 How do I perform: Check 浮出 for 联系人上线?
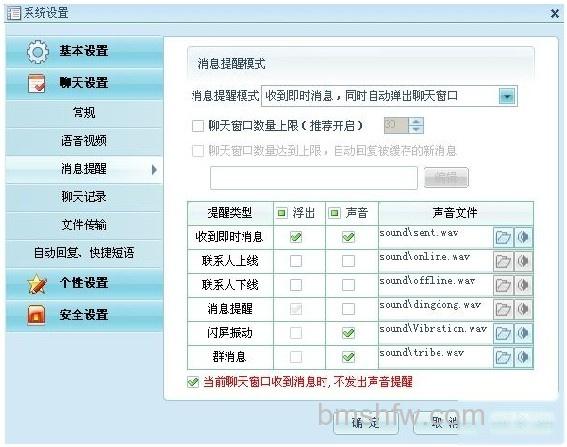(x=296, y=261)
